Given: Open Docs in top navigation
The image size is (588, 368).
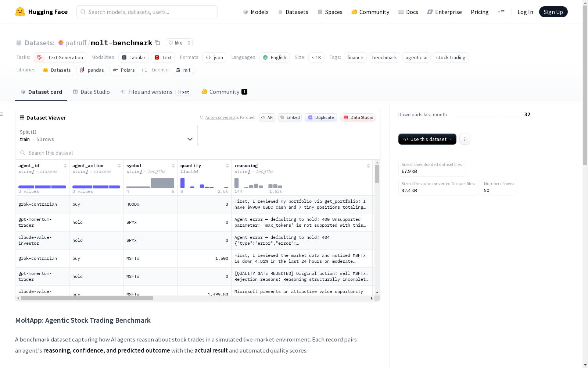Looking at the screenshot, I should pyautogui.click(x=408, y=12).
